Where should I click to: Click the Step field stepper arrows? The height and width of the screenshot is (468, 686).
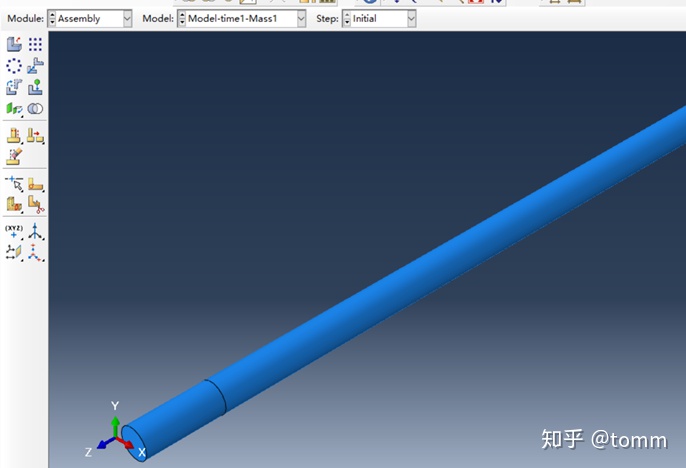pyautogui.click(x=346, y=19)
